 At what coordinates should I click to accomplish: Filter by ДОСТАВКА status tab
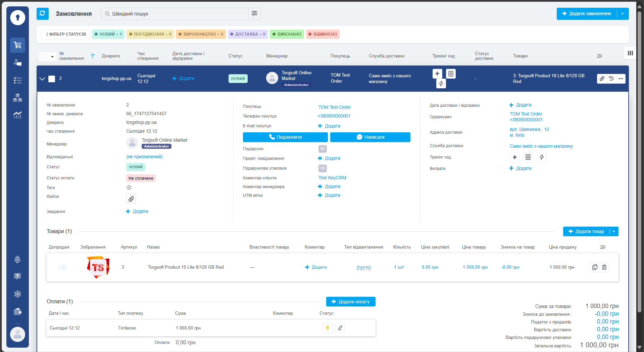(248, 34)
